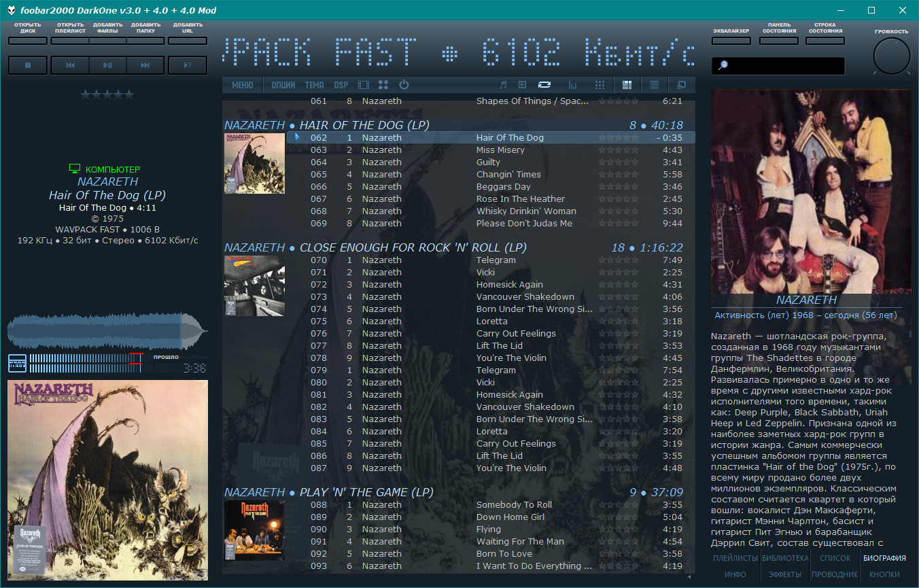
Task: Select the playing track 062 Hair Of The Dog
Action: [491, 137]
